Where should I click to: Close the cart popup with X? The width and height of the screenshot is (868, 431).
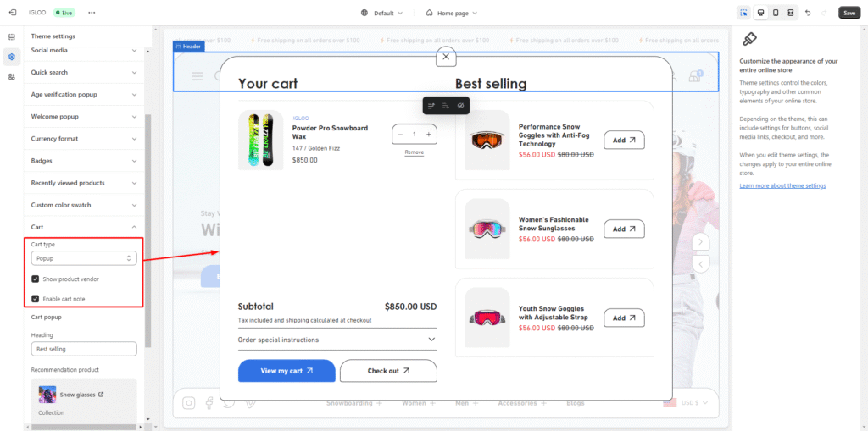446,57
